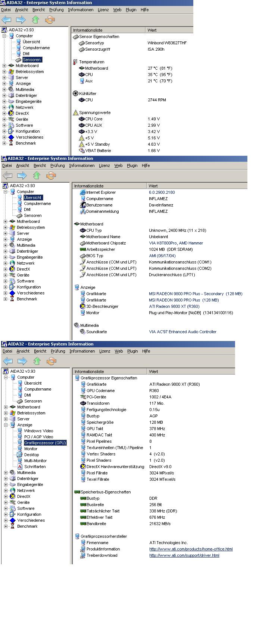The height and width of the screenshot is (644, 275).
Task: Open Schriftarten in the Anzeige subtree
Action: (35, 467)
